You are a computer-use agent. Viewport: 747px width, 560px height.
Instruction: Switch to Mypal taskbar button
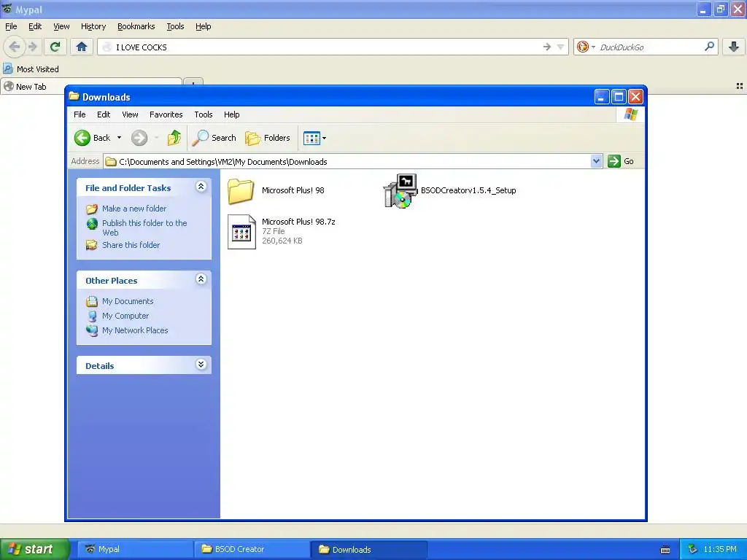[134, 549]
